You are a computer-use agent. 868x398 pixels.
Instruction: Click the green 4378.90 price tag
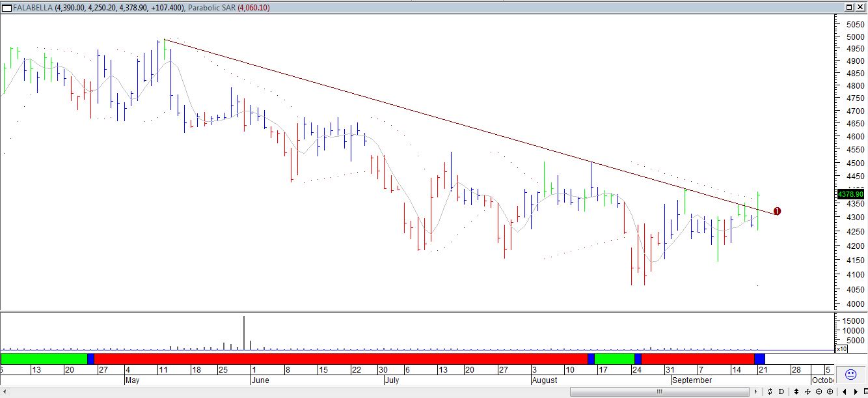[x=851, y=194]
